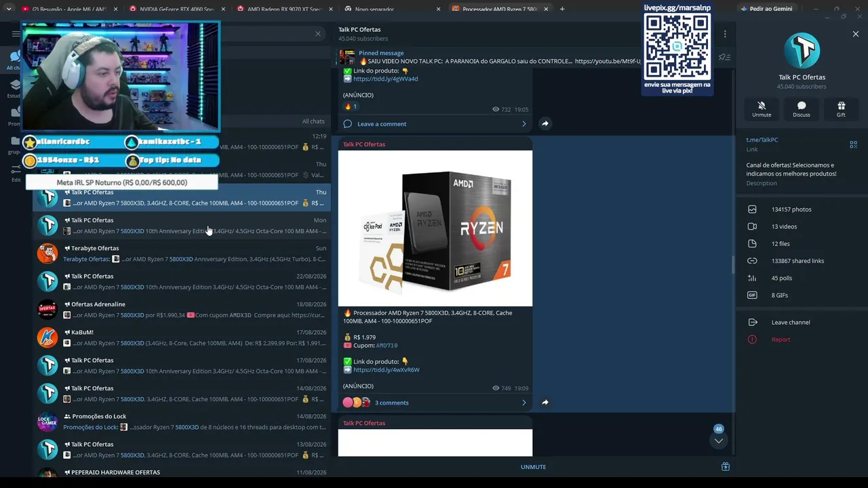This screenshot has height=488, width=868.
Task: View the Talk PC Ofertas avatar in info panel
Action: click(x=802, y=50)
